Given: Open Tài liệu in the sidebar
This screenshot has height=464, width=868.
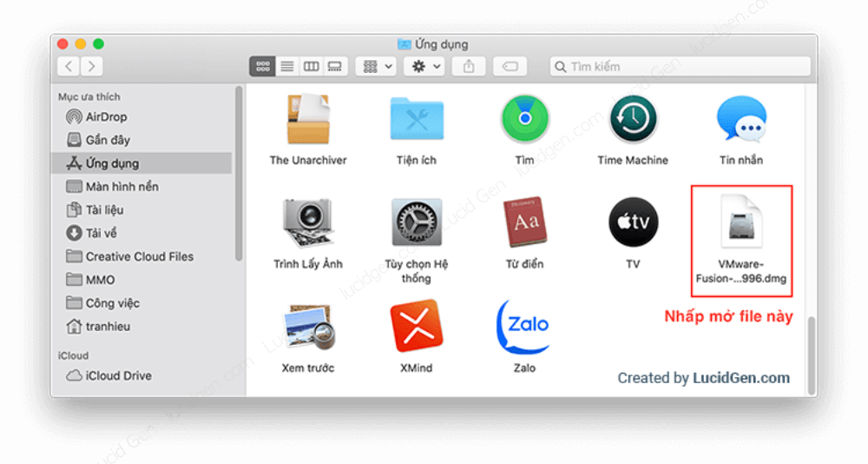Looking at the screenshot, I should [x=141, y=209].
